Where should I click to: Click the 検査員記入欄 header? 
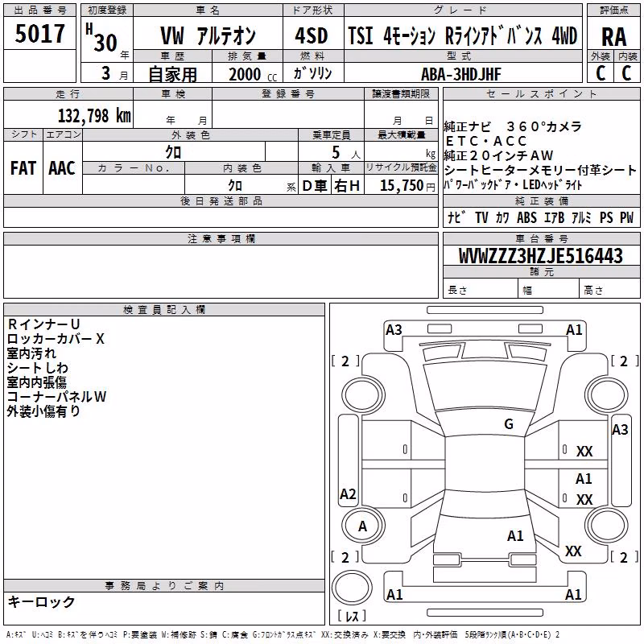pos(164,310)
